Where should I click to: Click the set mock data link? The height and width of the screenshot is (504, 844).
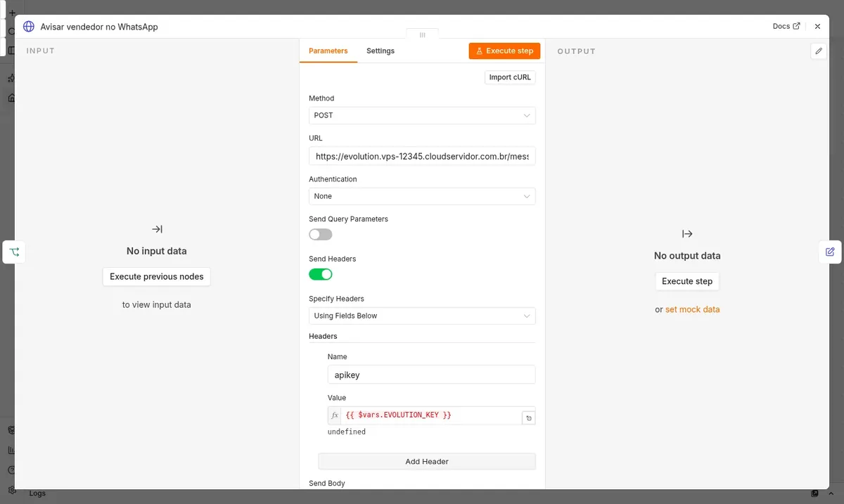[693, 309]
